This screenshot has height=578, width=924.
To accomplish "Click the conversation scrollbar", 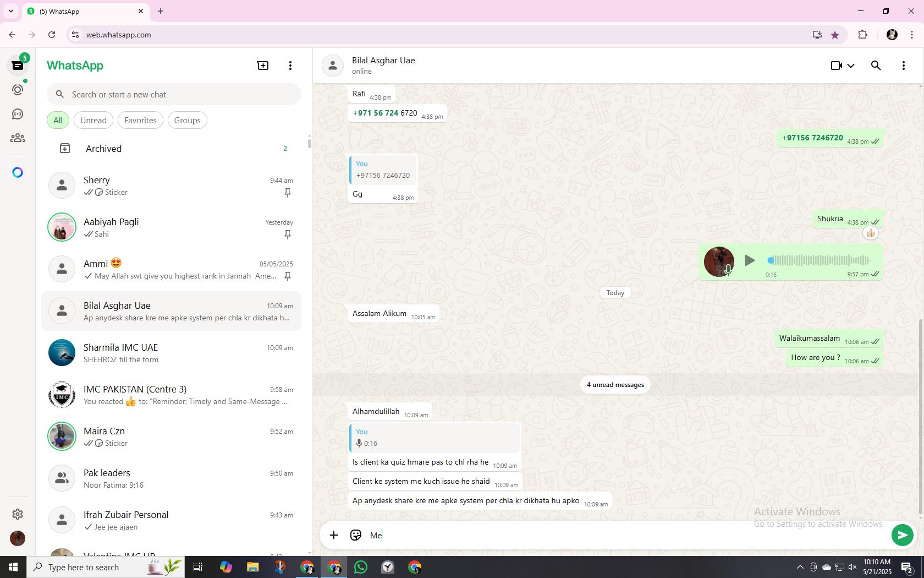I will click(x=921, y=417).
